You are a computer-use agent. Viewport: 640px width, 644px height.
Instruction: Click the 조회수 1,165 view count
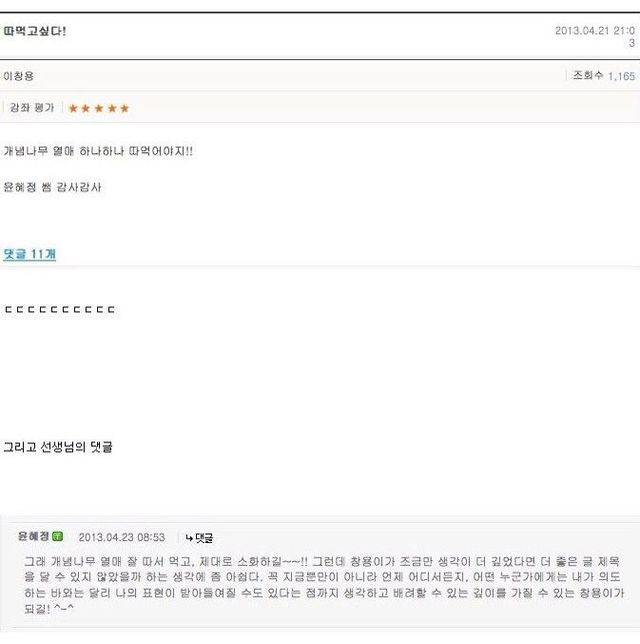602,76
